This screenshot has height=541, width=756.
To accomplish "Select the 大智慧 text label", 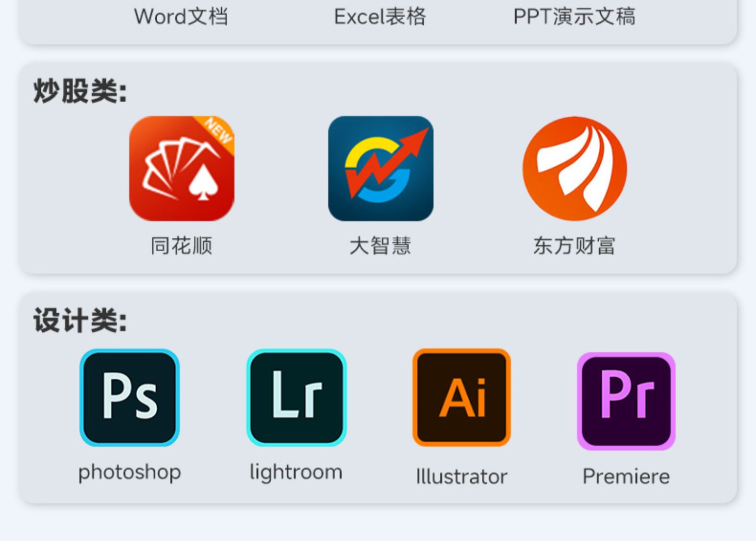I will [381, 246].
